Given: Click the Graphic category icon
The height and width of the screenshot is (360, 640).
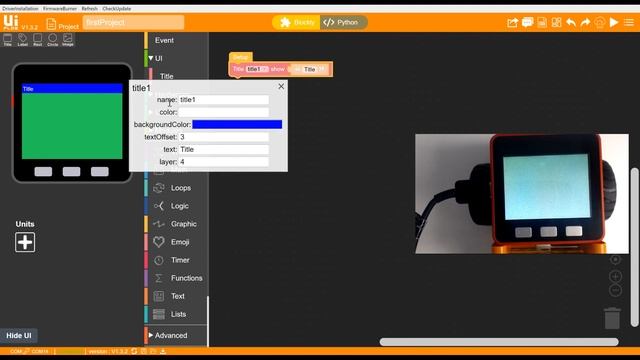Looking at the screenshot, I should (x=159, y=224).
